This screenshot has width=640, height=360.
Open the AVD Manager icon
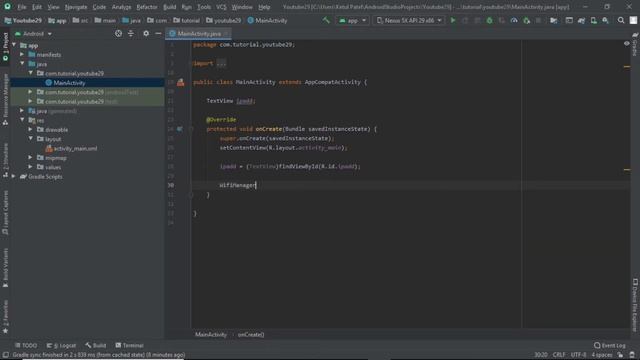click(x=593, y=20)
